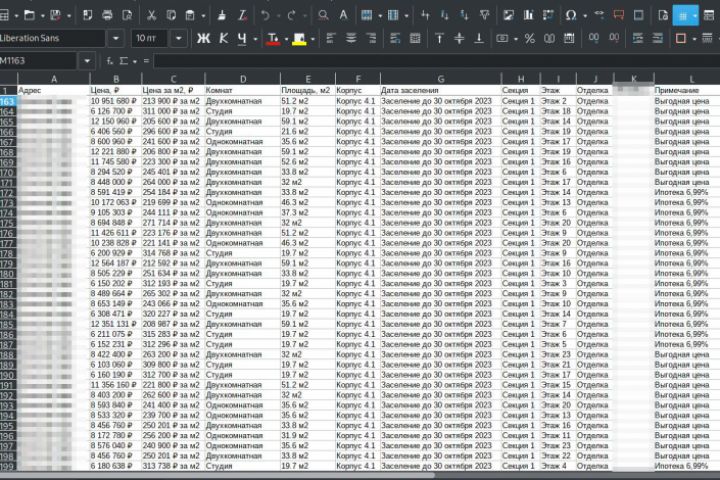
Task: Open the borders dropdown arrow
Action: click(694, 39)
